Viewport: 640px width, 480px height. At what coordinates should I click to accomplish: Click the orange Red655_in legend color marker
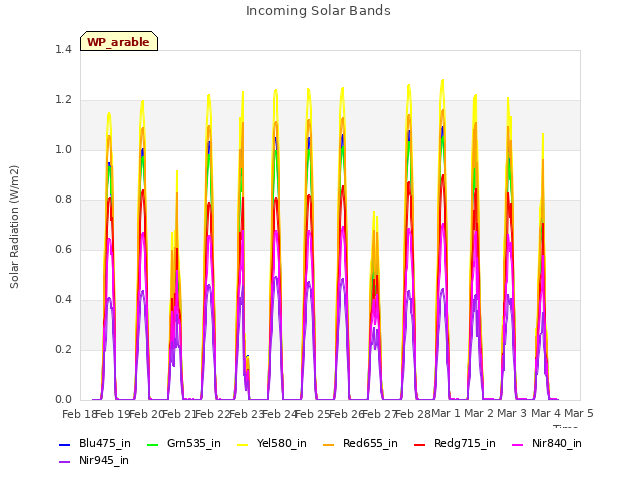coord(329,444)
